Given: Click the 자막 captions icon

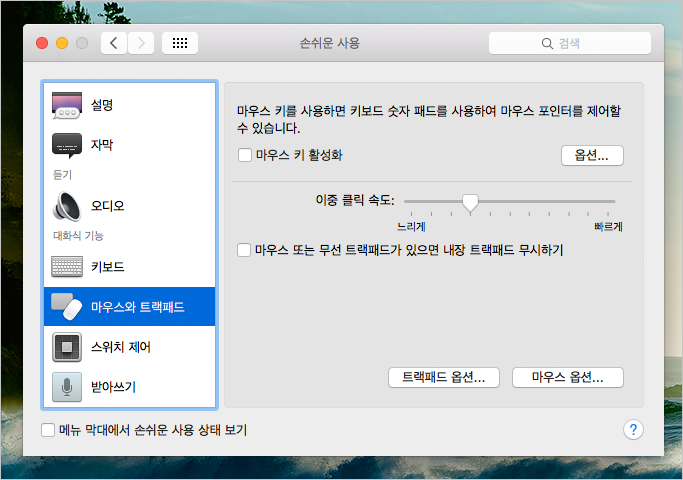Looking at the screenshot, I should (67, 145).
